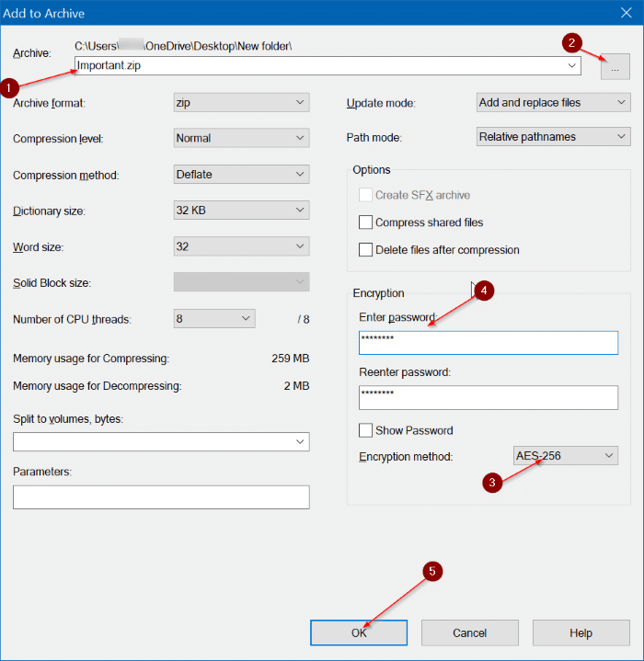Click the "/ 8" thread count text
This screenshot has height=661, width=644.
tap(304, 320)
